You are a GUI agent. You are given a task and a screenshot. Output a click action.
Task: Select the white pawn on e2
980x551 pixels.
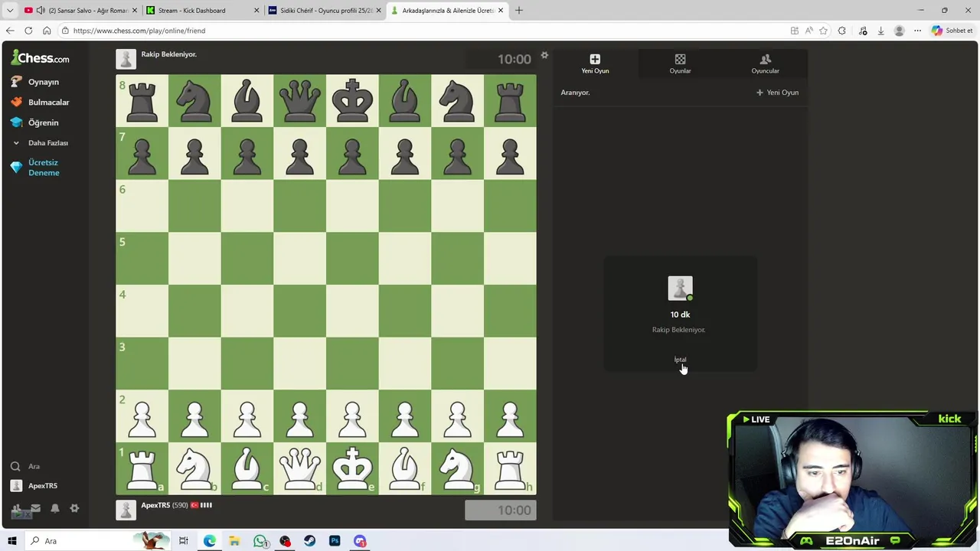(x=352, y=416)
